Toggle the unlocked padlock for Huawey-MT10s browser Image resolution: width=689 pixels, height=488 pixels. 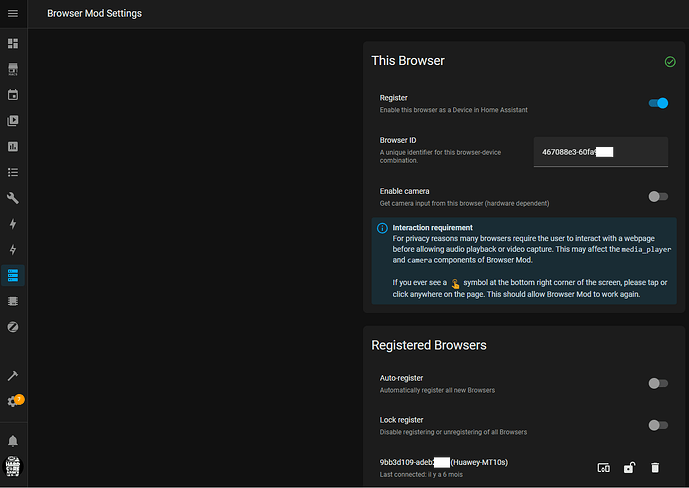click(x=629, y=467)
